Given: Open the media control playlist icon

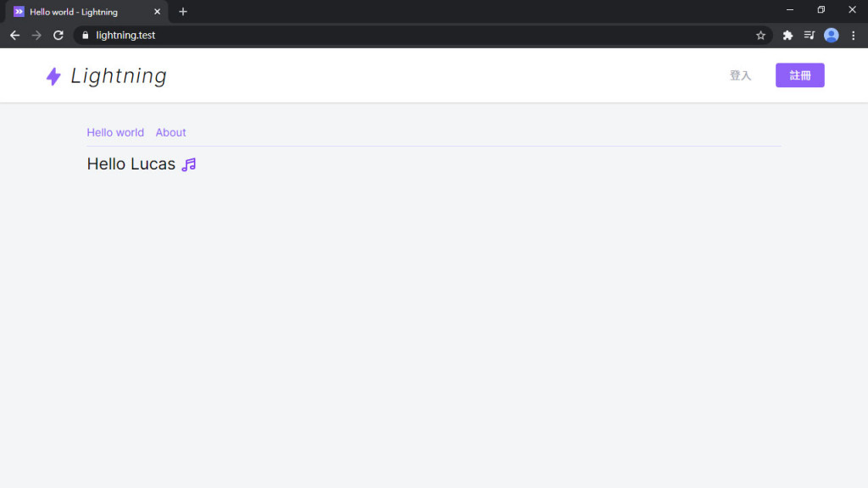Looking at the screenshot, I should tap(810, 36).
